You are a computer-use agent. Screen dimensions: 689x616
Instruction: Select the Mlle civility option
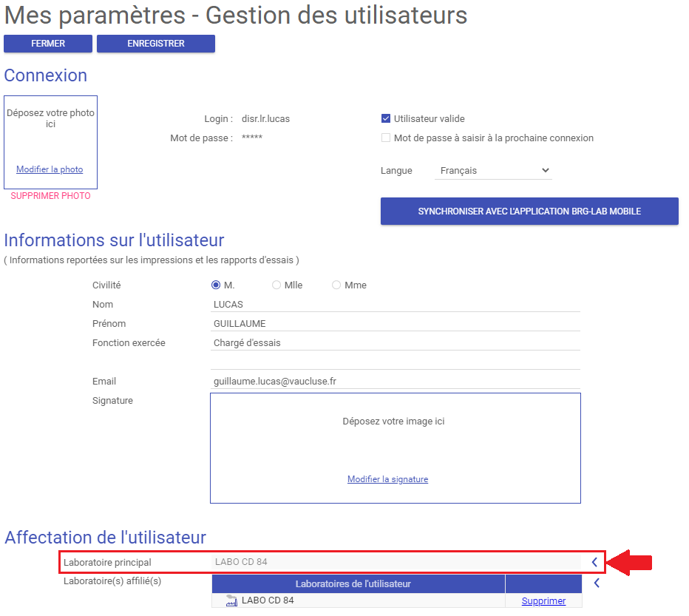point(276,285)
